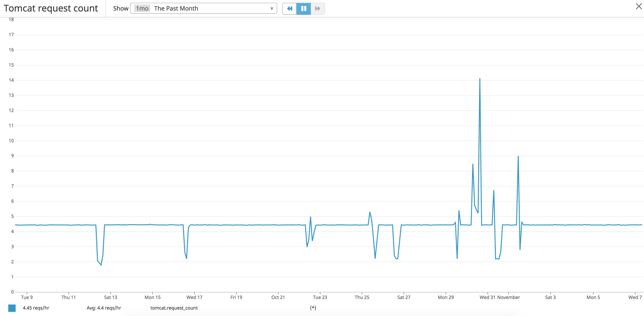Click the double-left arrow to go back in time

(290, 8)
